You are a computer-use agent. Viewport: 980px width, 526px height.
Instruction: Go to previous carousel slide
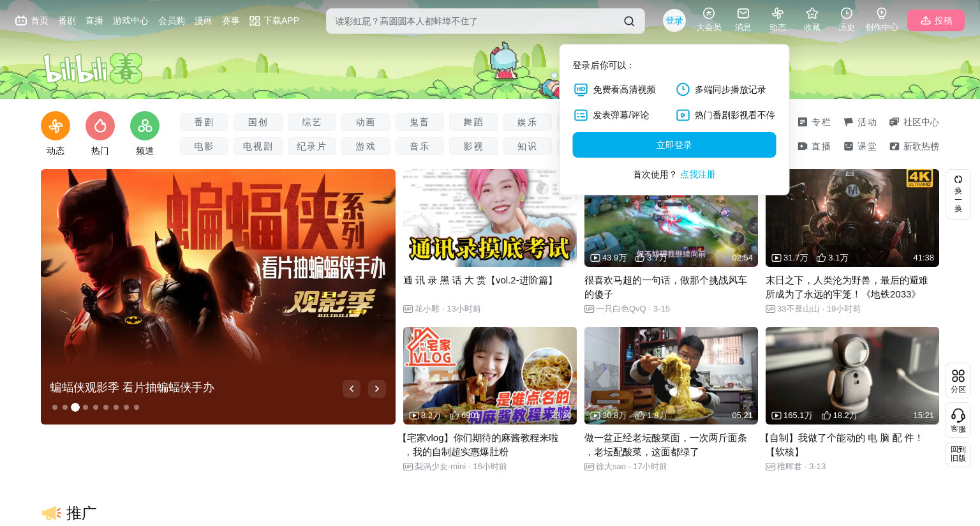(x=352, y=389)
